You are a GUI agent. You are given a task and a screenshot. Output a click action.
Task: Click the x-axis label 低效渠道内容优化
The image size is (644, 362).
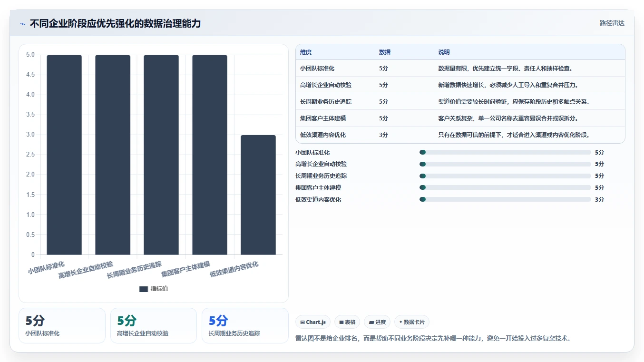pyautogui.click(x=234, y=269)
